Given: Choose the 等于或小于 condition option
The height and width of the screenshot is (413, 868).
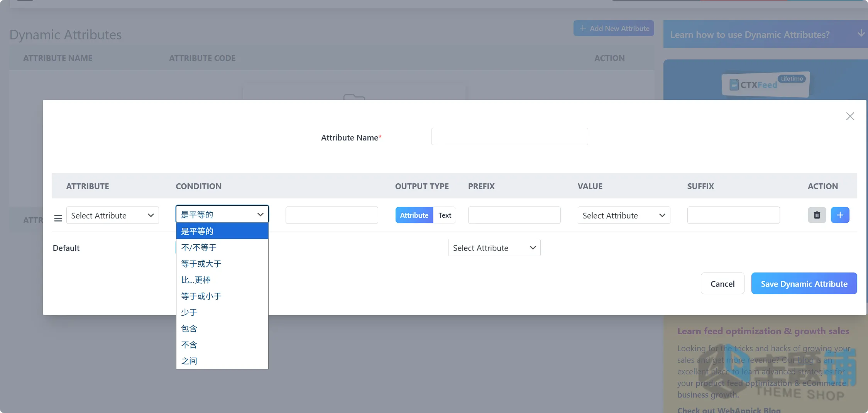Looking at the screenshot, I should point(222,296).
